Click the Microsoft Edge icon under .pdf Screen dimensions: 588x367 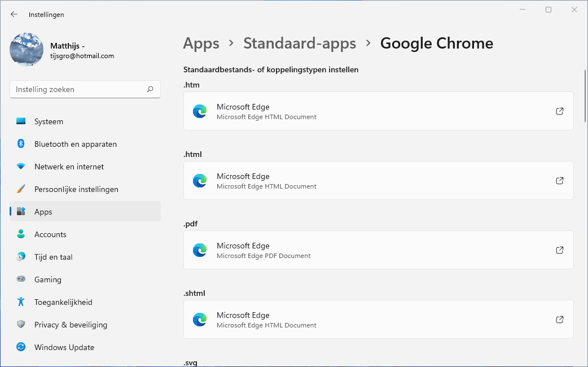[x=200, y=250]
